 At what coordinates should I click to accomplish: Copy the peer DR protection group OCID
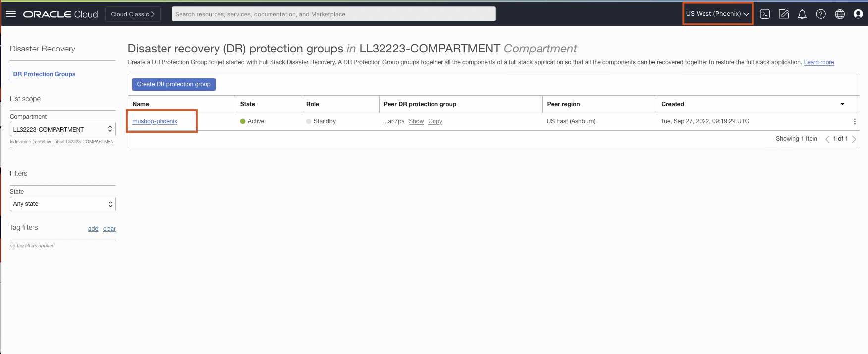[x=435, y=121]
